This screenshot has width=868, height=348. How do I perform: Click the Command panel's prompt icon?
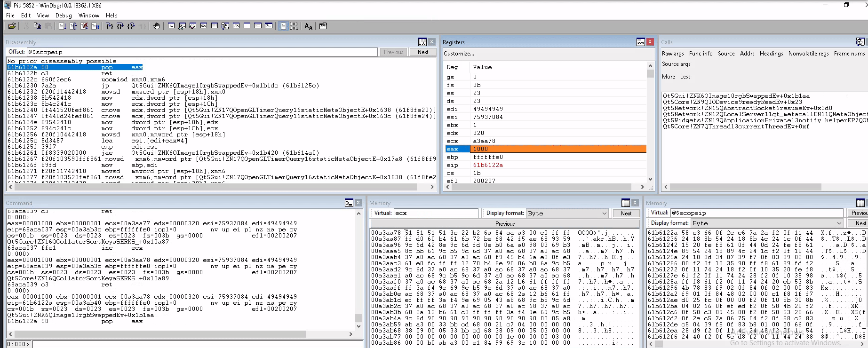pyautogui.click(x=349, y=203)
